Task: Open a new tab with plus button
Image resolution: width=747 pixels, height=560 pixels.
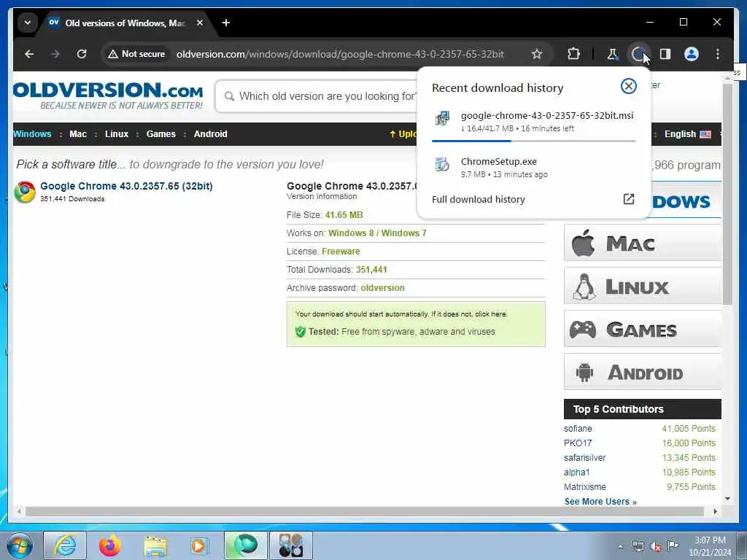Action: pyautogui.click(x=226, y=23)
